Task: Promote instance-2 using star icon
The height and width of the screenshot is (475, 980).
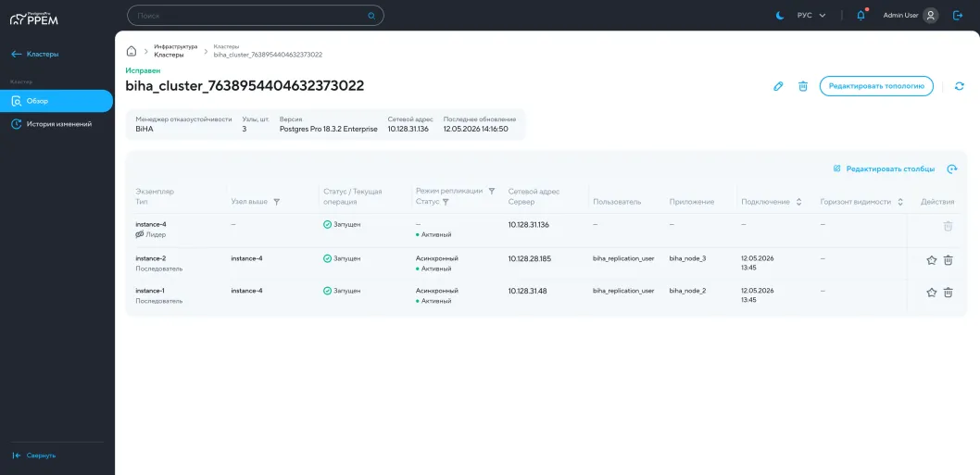Action: 931,260
